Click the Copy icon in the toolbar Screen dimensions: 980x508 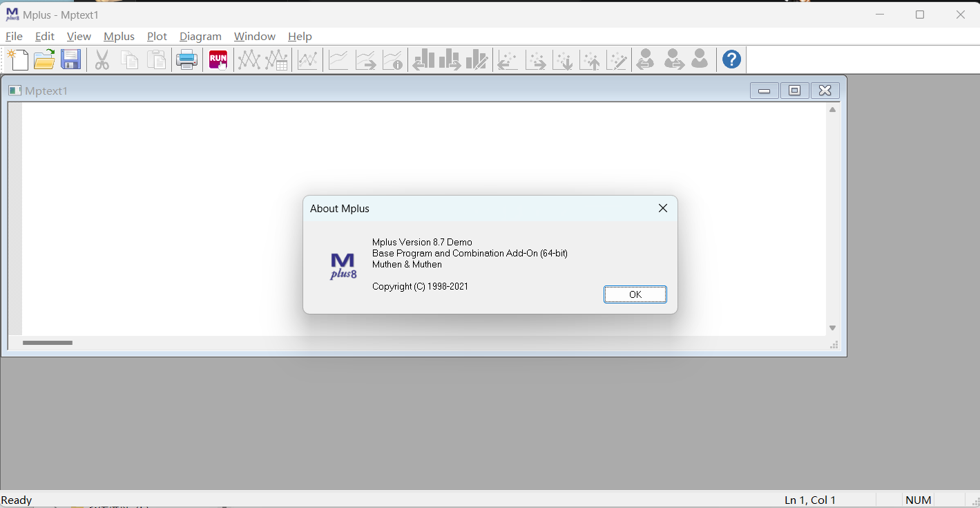click(130, 60)
